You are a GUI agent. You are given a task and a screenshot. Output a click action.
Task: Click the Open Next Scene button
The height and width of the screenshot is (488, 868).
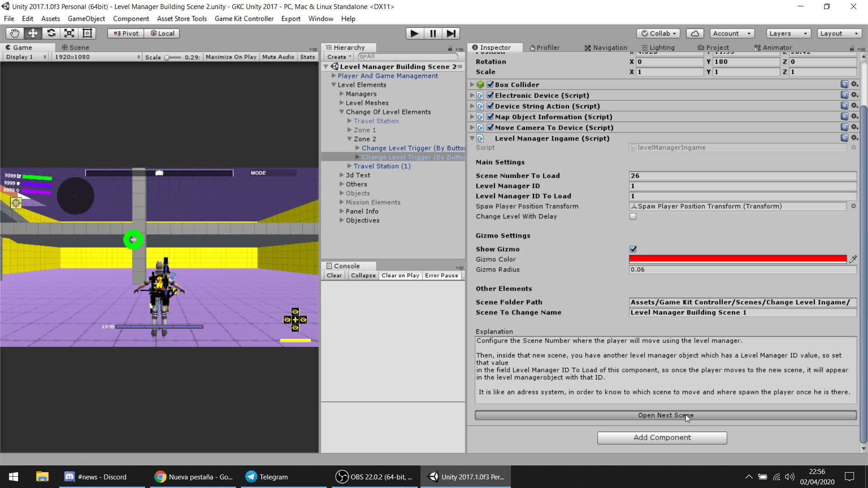click(x=665, y=415)
